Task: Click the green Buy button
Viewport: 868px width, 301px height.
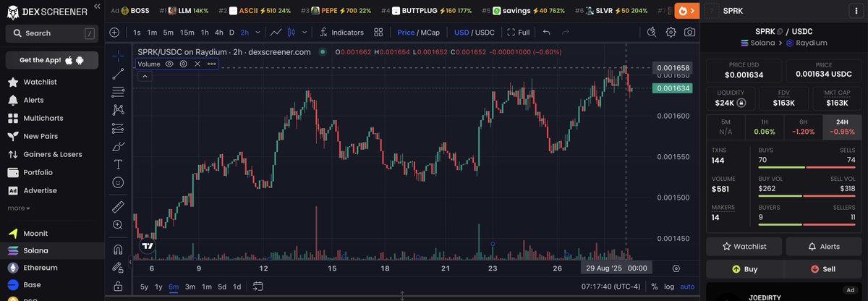Action: (x=744, y=269)
